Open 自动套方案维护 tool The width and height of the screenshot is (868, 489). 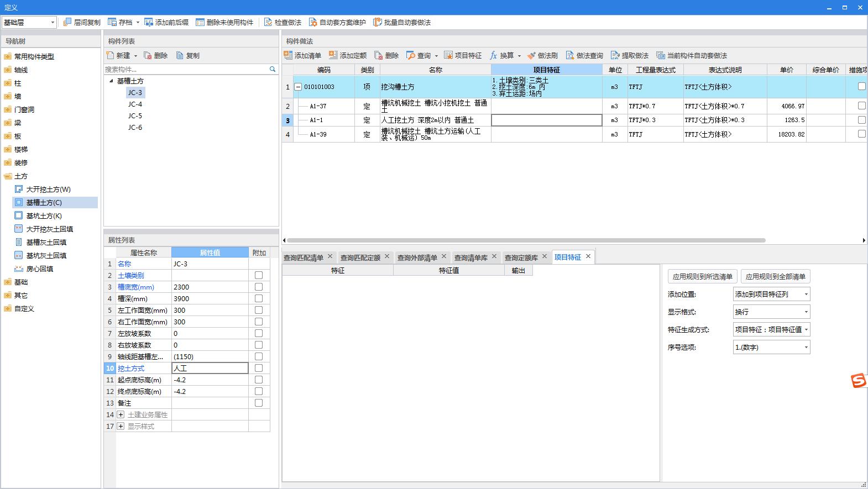[313, 22]
